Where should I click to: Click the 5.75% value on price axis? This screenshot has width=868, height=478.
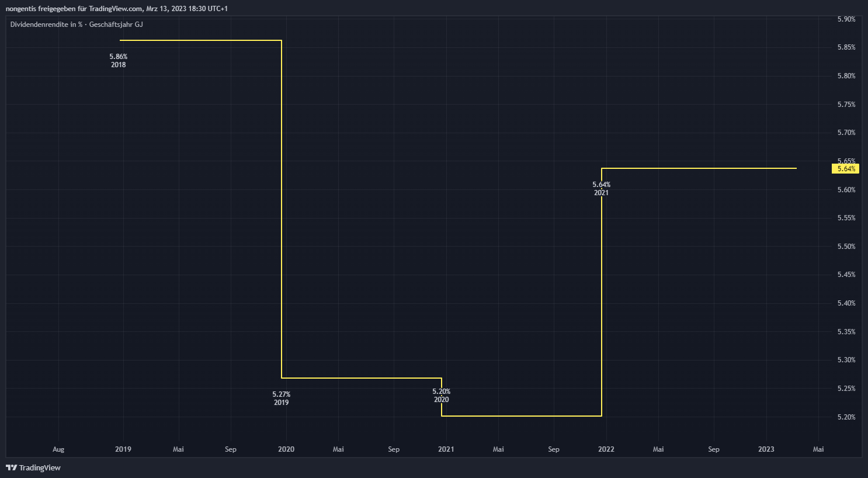point(846,105)
